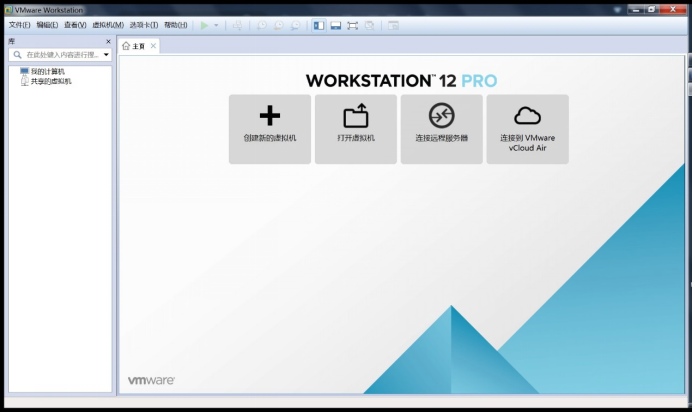693x412 pixels.
Task: Click the manage snapshots icon
Action: tap(295, 26)
